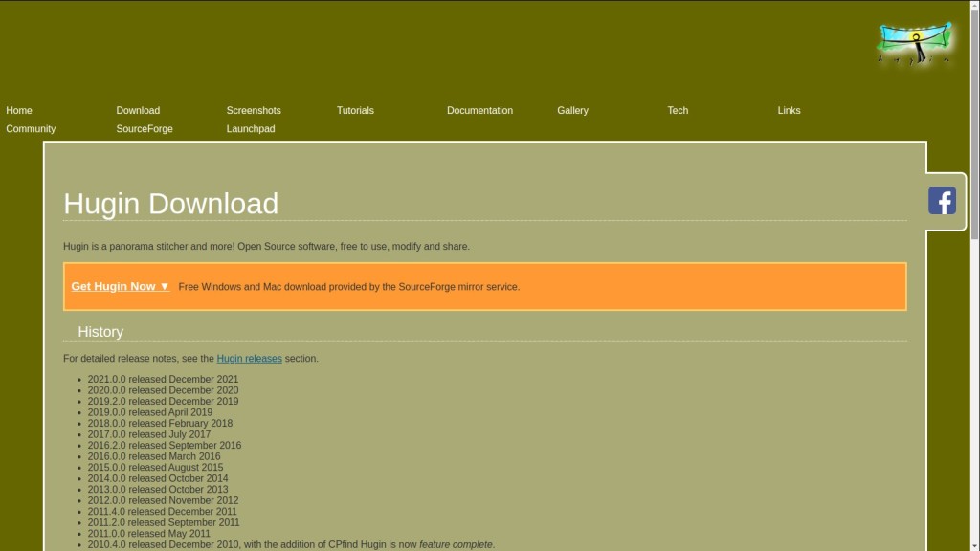980x551 pixels.
Task: Select Tutorials in the navigation bar
Action: pos(355,111)
